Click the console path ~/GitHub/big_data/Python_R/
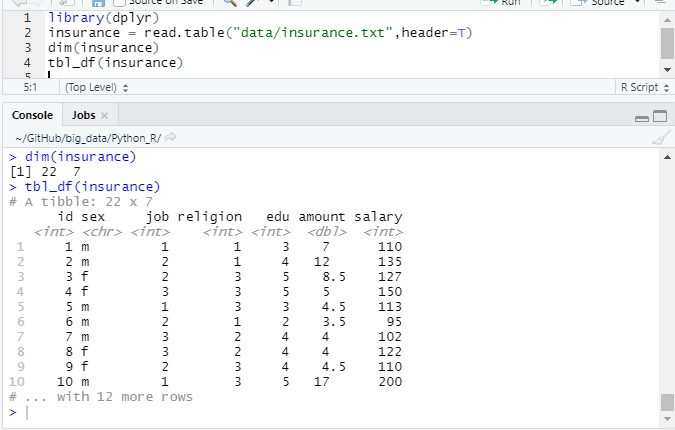Viewport: 675px width, 430px height. [88, 138]
